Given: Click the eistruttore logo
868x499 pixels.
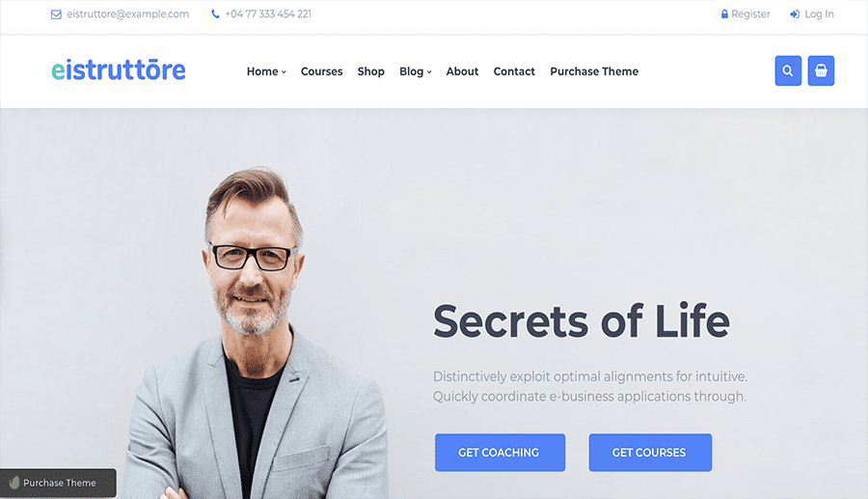Looking at the screenshot, I should click(119, 69).
